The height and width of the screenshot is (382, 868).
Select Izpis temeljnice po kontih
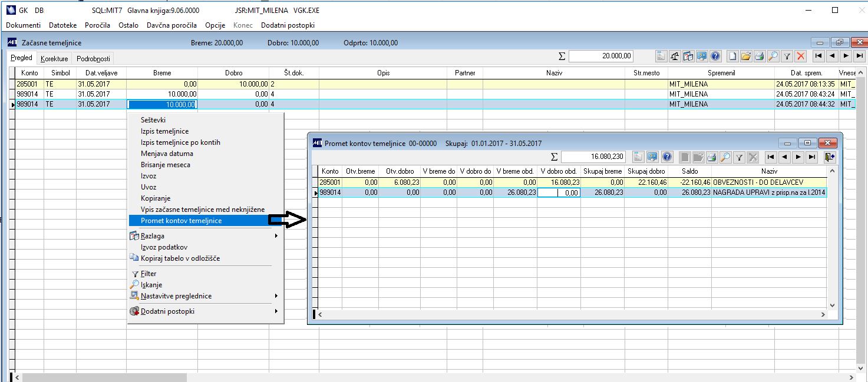180,142
